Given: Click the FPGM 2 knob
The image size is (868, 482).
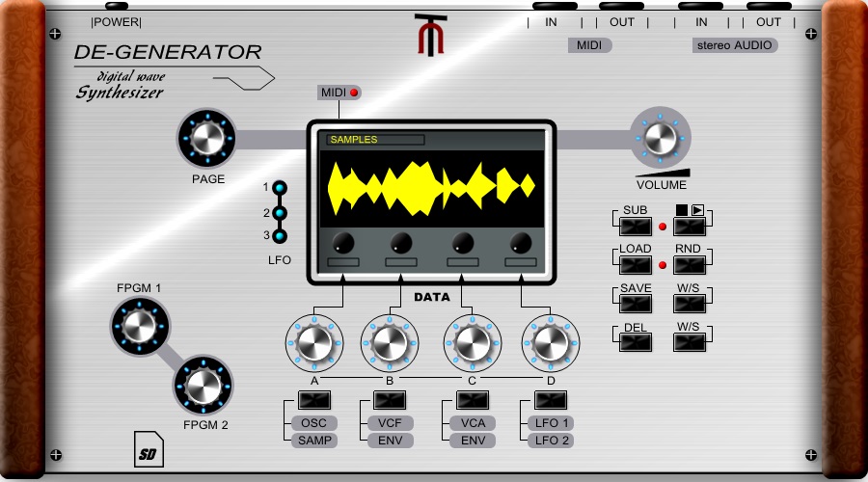Looking at the screenshot, I should pyautogui.click(x=203, y=386).
